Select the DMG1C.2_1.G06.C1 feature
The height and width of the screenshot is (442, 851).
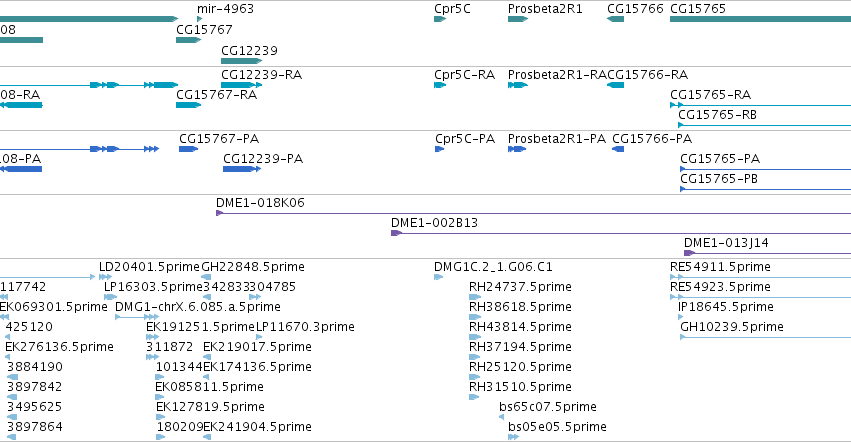coord(493,267)
